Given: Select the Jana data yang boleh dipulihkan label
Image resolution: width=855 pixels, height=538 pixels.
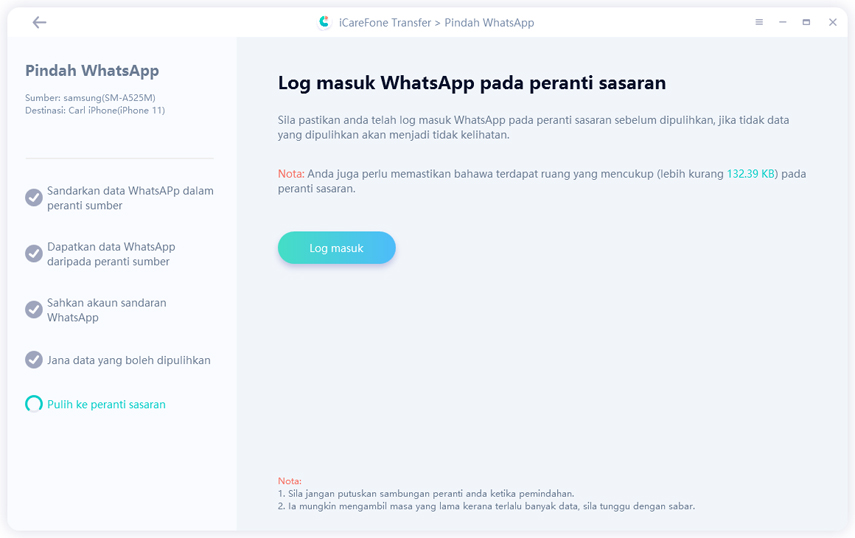Looking at the screenshot, I should [129, 360].
